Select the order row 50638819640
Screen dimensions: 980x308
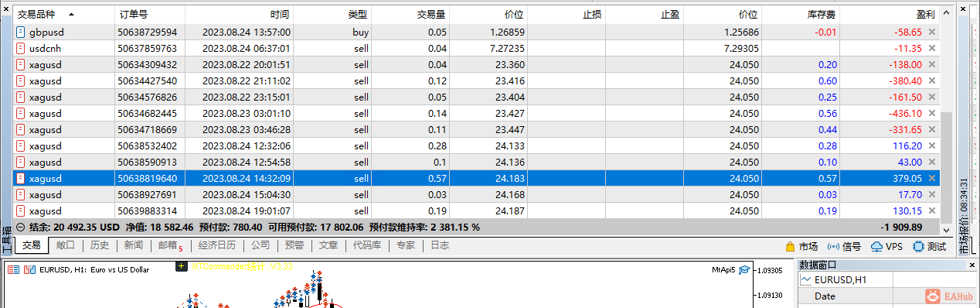(477, 178)
